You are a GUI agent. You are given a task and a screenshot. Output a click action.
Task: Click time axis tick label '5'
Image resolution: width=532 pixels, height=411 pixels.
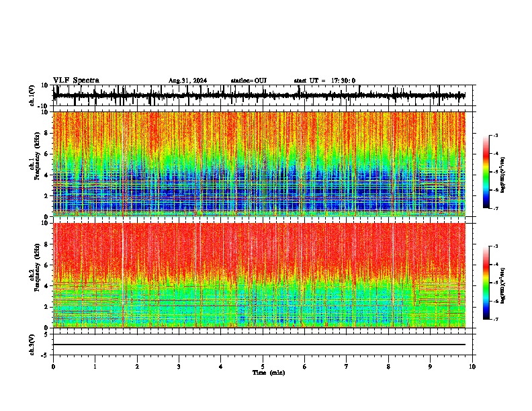[x=263, y=367]
